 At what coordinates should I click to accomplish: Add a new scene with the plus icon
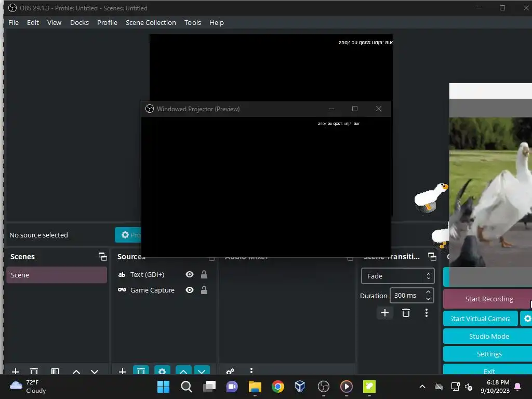click(x=16, y=371)
